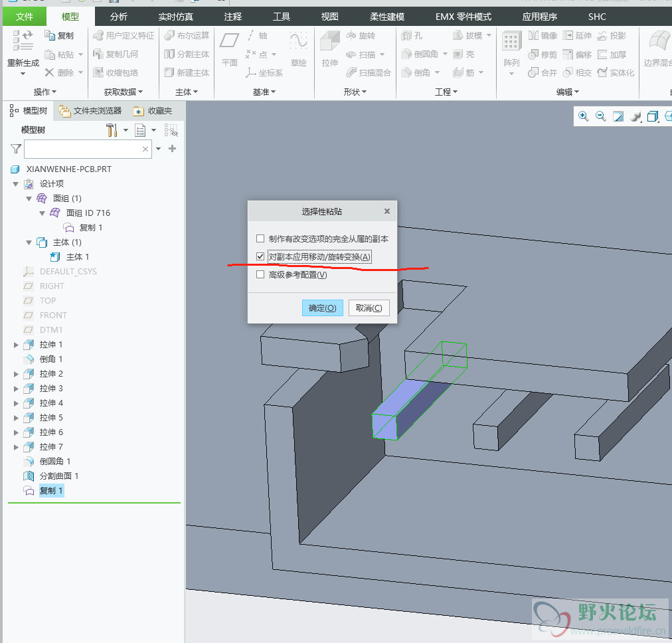Check 制作有改变选项的完全从属的副本 option
672x643 pixels.
260,238
